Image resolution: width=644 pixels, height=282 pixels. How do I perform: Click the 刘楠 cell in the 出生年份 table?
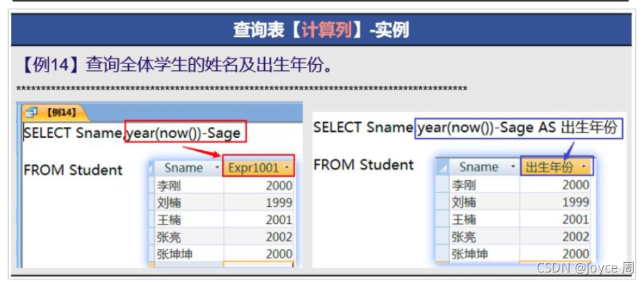pos(484,202)
